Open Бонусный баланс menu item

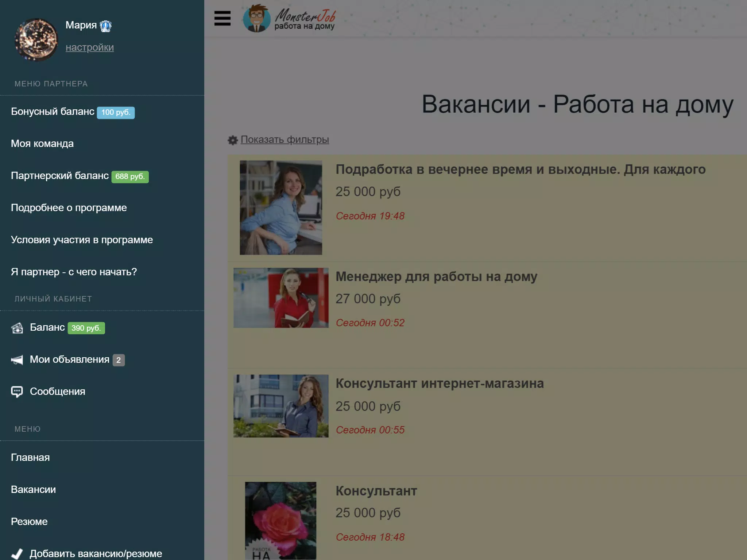click(53, 112)
